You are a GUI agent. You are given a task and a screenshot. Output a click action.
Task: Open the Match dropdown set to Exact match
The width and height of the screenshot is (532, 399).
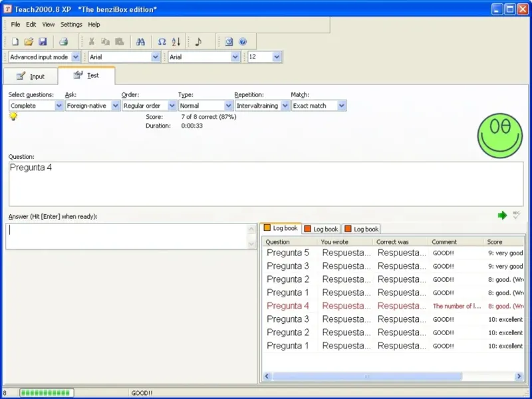(341, 106)
